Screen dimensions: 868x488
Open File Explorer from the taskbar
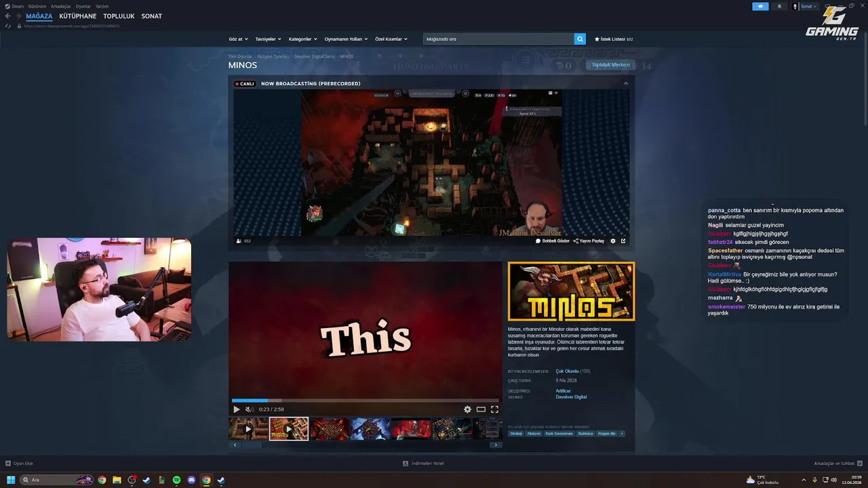pos(117,480)
